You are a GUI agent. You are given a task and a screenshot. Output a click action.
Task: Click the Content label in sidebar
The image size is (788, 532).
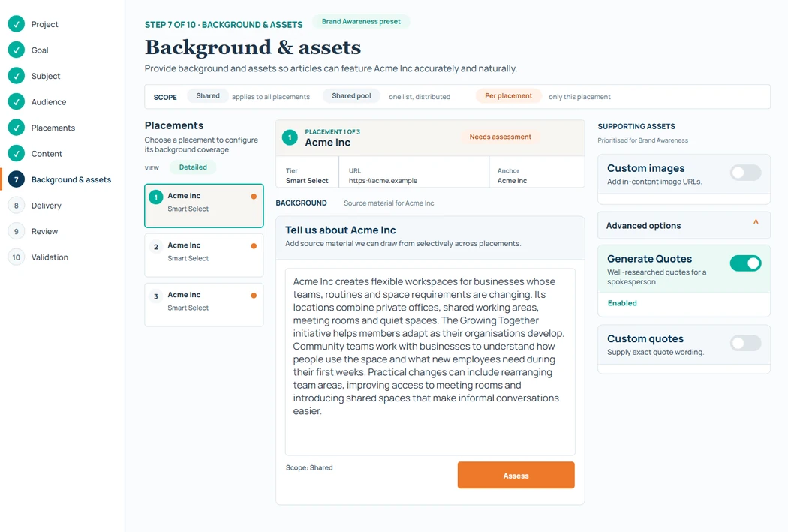(x=47, y=154)
